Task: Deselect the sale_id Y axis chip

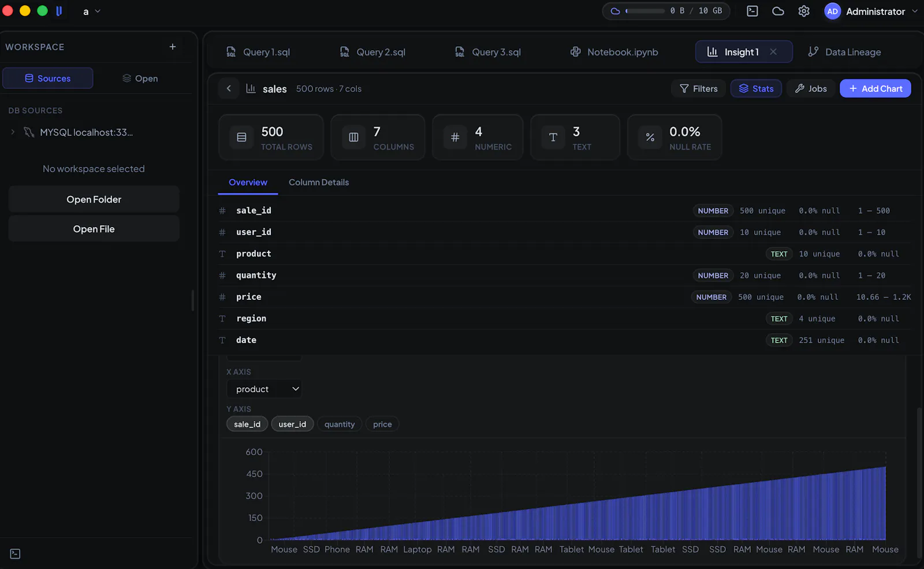Action: pyautogui.click(x=247, y=424)
